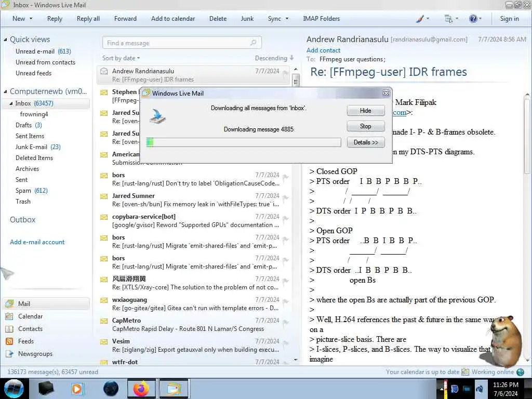Open the frowning4 folder
This screenshot has width=532, height=399.
34,114
